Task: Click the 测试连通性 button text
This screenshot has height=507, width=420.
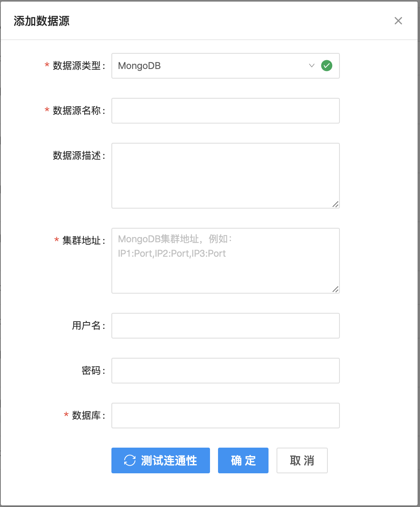Action: 169,460
